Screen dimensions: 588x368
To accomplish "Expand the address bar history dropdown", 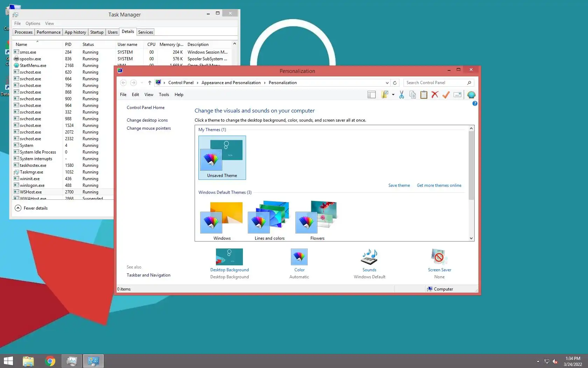I will click(x=387, y=83).
